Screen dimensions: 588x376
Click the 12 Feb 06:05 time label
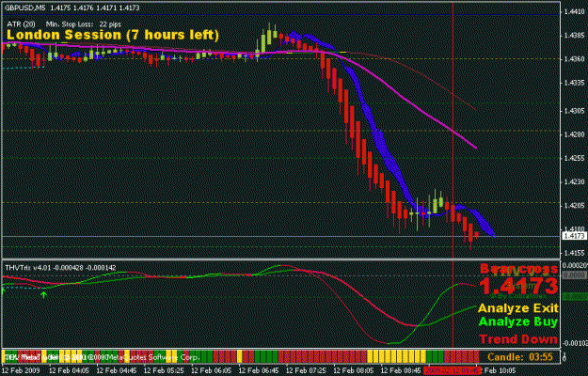[x=211, y=370]
